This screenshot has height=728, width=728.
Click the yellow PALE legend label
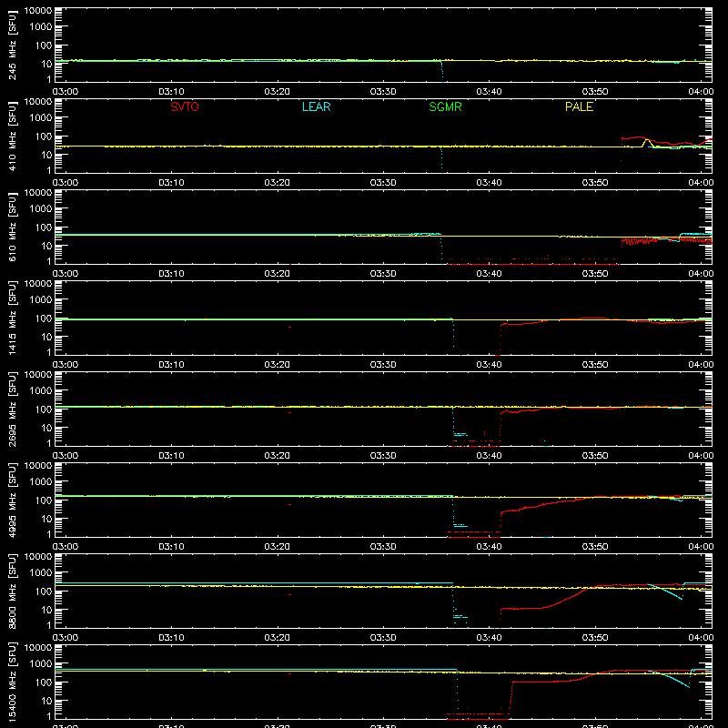[x=579, y=106]
